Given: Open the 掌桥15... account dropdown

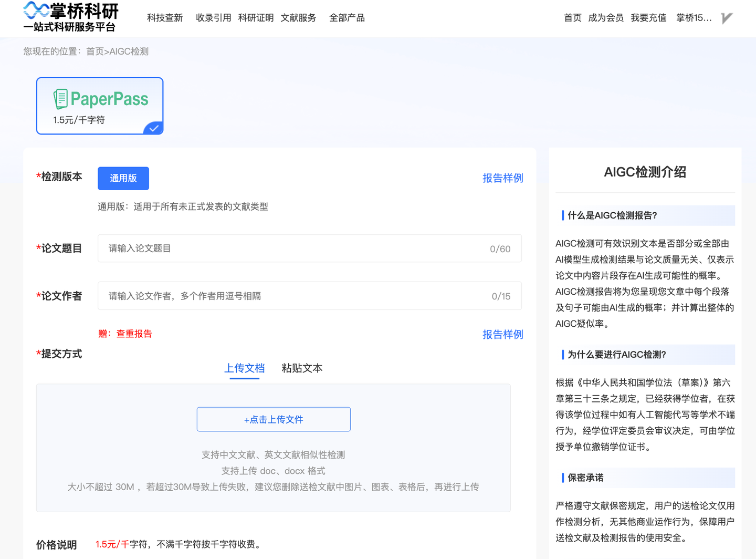Looking at the screenshot, I should tap(694, 17).
